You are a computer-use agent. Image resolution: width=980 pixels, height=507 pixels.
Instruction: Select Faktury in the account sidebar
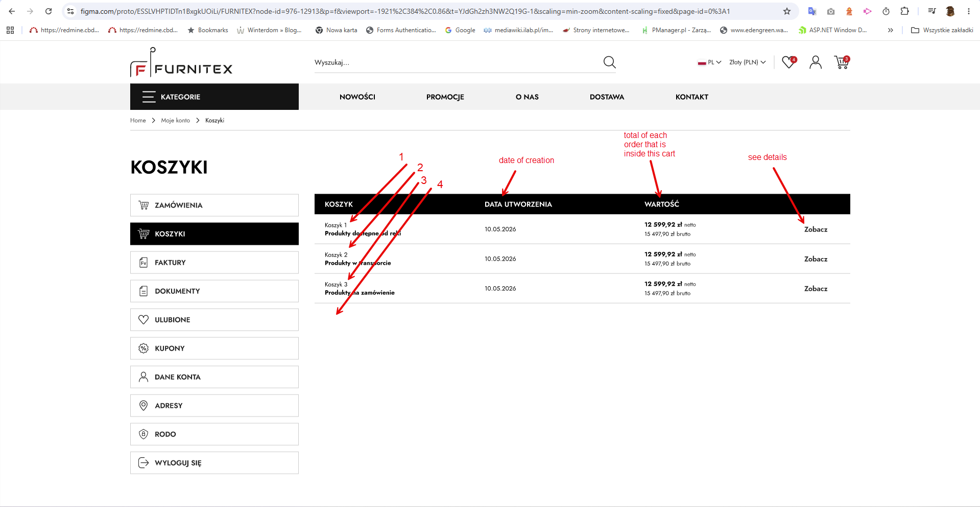(x=214, y=262)
